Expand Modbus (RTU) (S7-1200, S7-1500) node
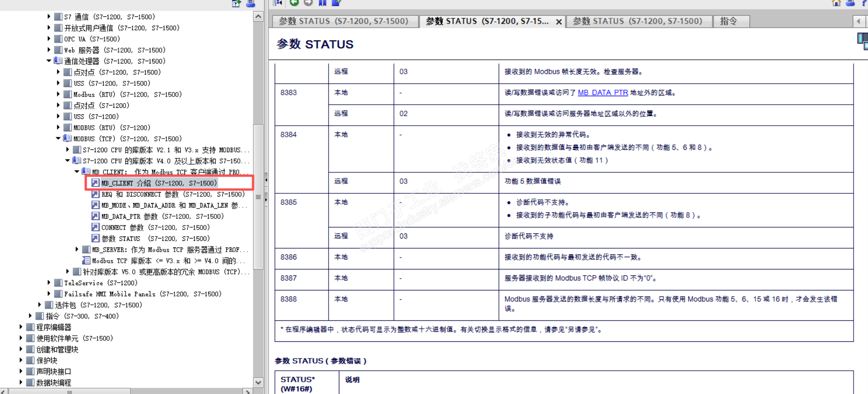Screen dimensions: 868x394 58,94
